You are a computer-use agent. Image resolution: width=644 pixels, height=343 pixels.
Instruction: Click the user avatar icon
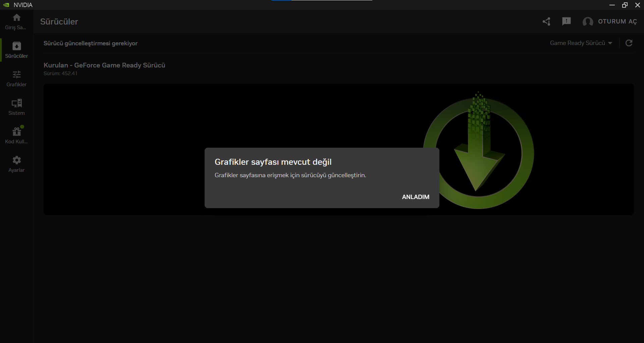588,21
